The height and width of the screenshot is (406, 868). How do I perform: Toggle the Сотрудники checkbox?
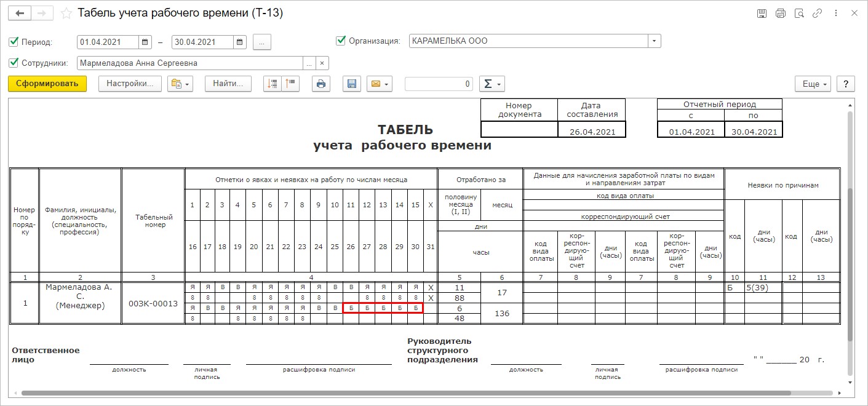click(14, 63)
